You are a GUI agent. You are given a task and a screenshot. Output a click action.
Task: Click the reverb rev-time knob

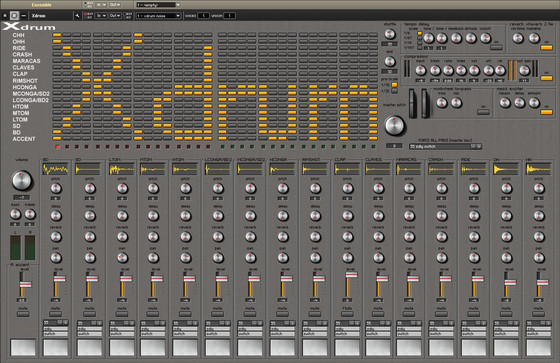[x=518, y=38]
